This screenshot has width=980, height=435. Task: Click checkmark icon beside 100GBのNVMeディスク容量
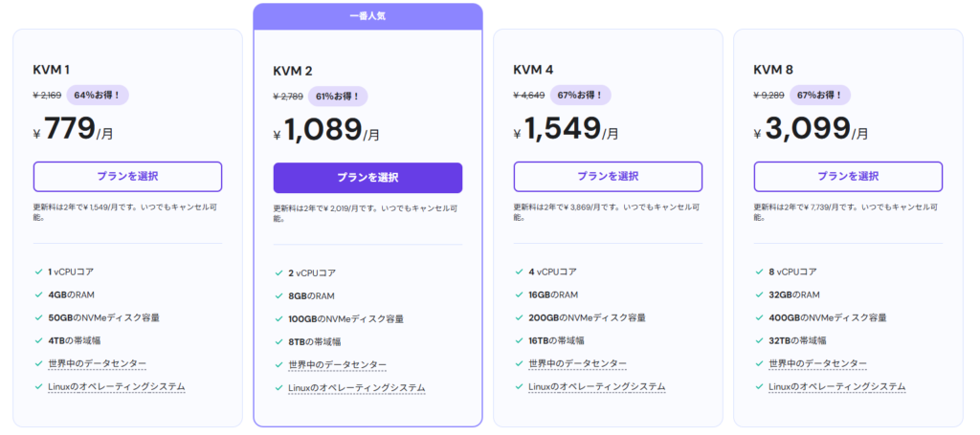(x=278, y=319)
